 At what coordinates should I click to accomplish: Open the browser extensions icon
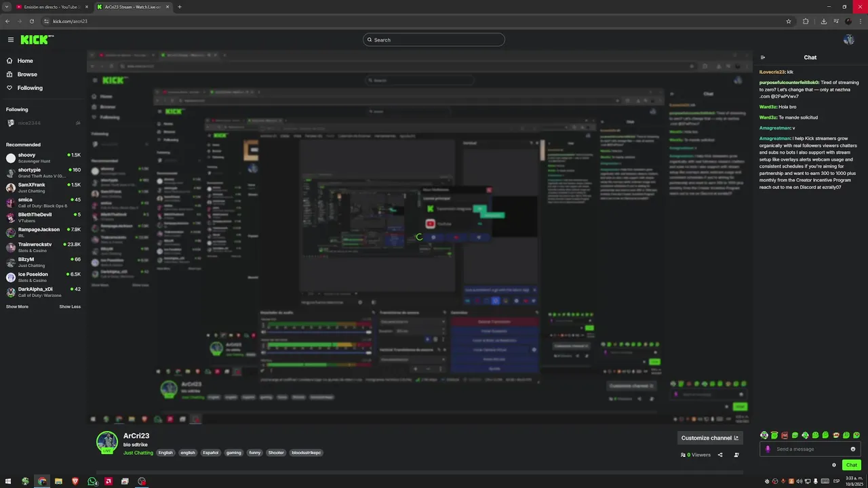[806, 21]
